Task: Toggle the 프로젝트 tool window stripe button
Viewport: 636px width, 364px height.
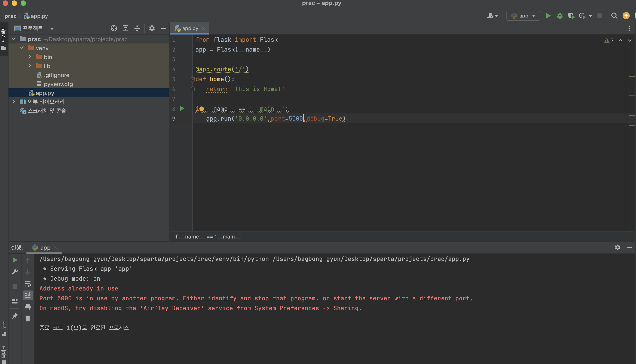Action: click(x=4, y=38)
